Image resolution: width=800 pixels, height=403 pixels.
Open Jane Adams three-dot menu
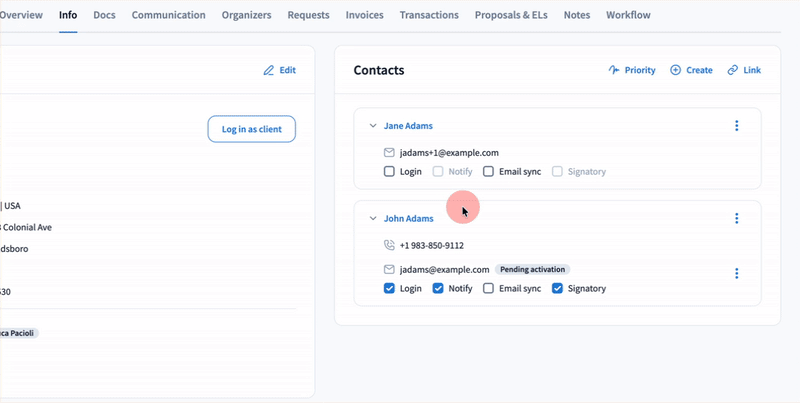tap(736, 126)
